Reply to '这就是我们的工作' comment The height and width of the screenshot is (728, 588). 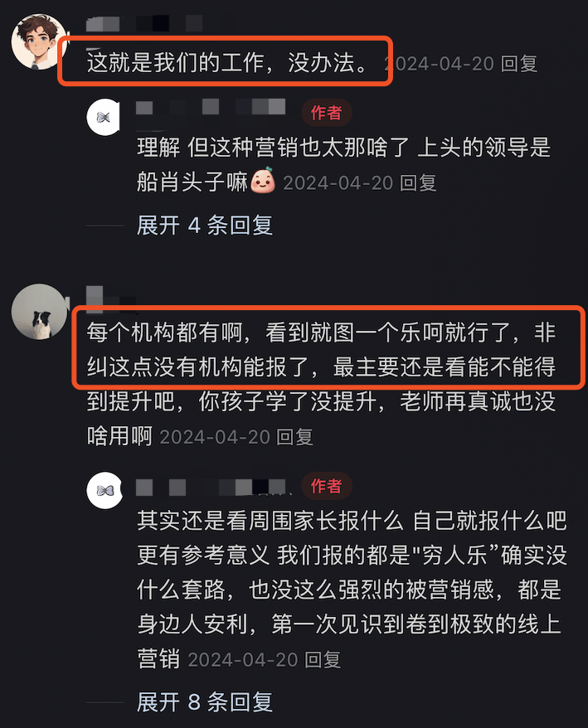pyautogui.click(x=519, y=64)
